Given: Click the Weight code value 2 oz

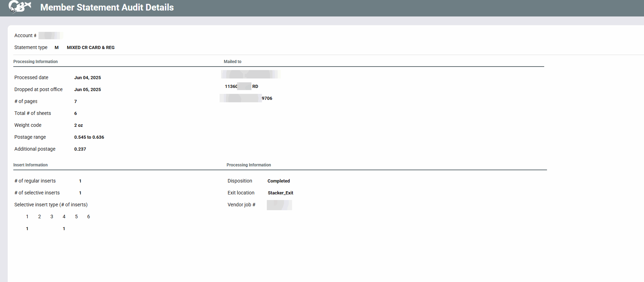Looking at the screenshot, I should 78,125.
